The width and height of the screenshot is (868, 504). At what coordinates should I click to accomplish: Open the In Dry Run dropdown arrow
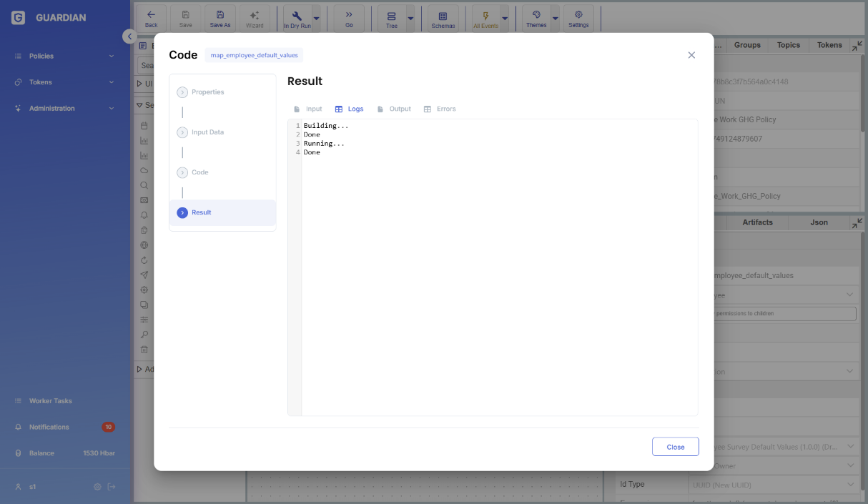(317, 19)
